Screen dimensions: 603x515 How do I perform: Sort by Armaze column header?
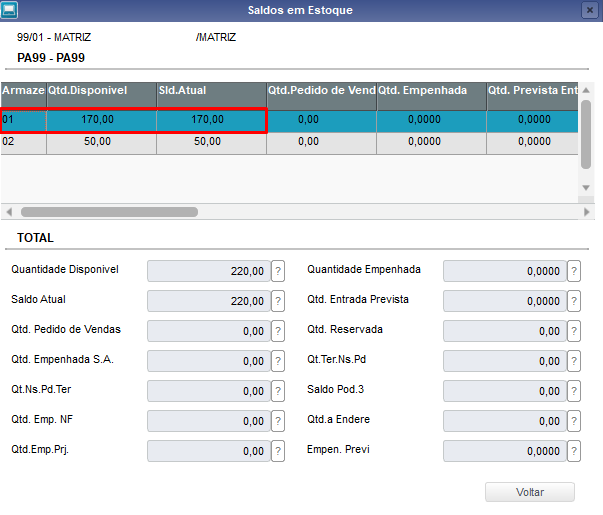pyautogui.click(x=23, y=95)
